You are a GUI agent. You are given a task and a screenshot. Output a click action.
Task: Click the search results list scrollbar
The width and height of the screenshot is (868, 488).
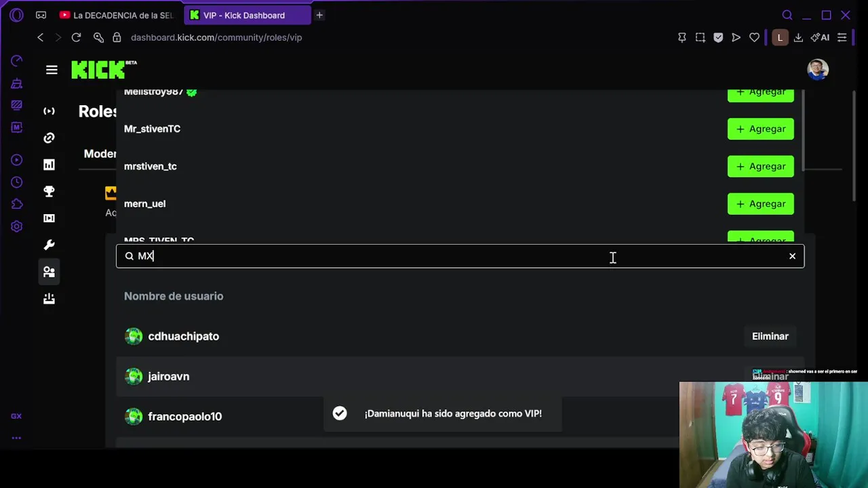(x=803, y=132)
